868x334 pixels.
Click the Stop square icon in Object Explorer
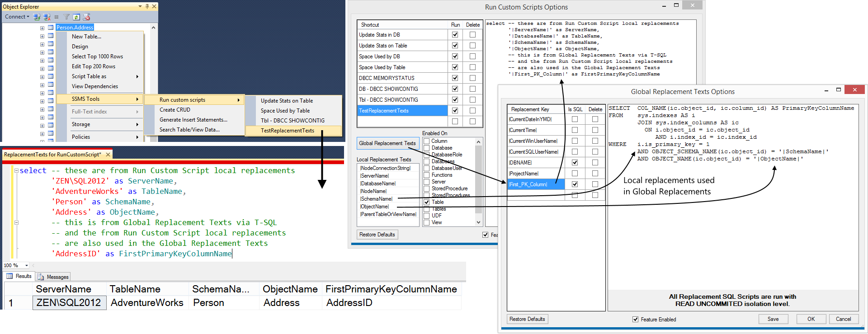click(57, 17)
